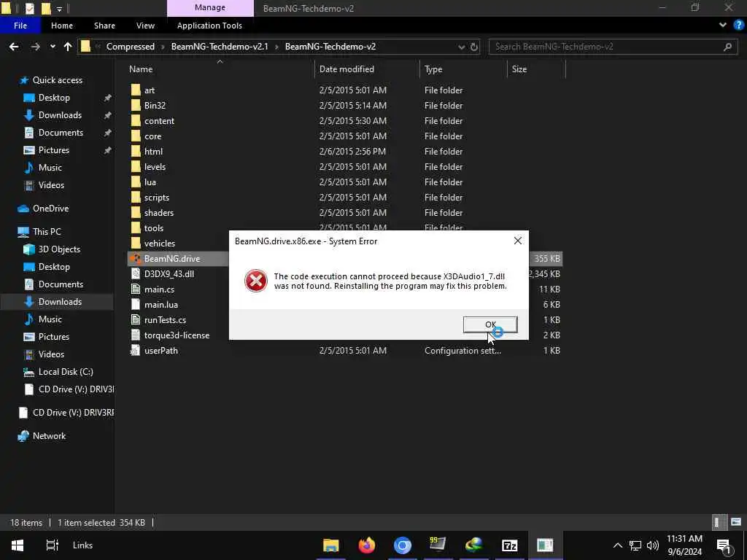Select the scripts folder
The image size is (747, 560).
coord(157,197)
